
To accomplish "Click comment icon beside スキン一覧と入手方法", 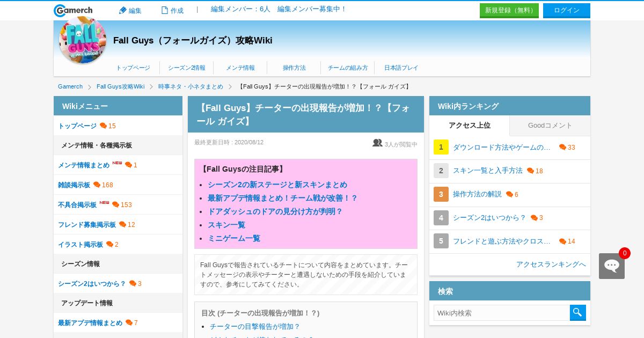I will coord(530,171).
